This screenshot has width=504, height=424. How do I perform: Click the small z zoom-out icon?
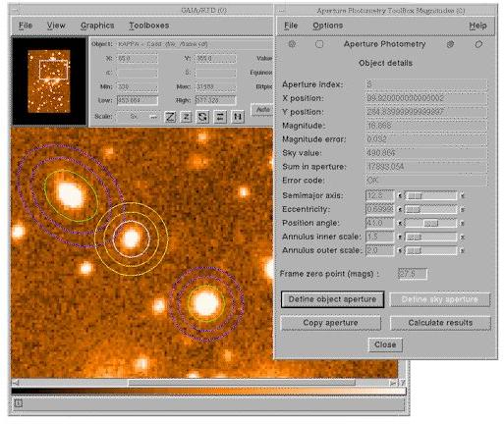click(186, 117)
